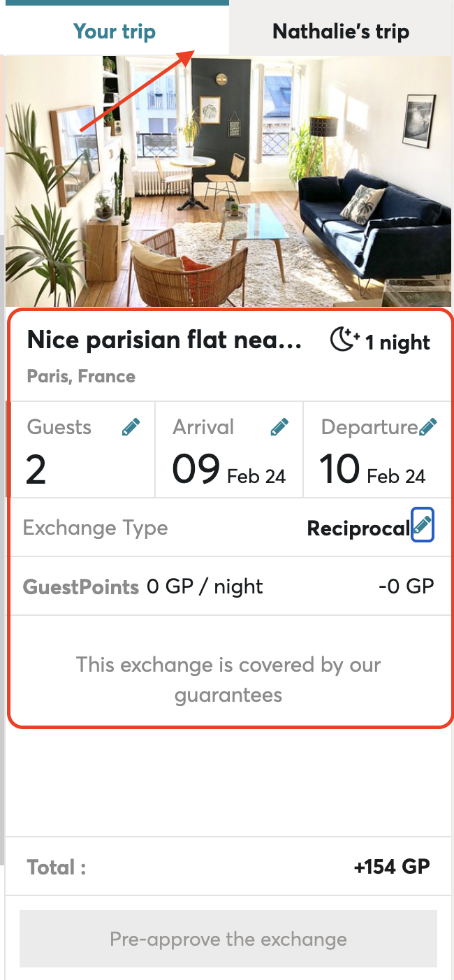
Task: Select the Paris, France location text
Action: 81,377
